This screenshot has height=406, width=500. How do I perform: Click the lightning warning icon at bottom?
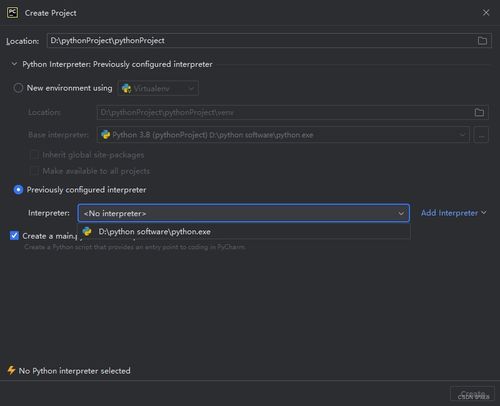pos(11,370)
